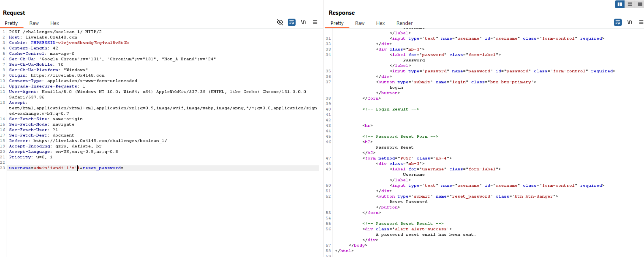The height and width of the screenshot is (257, 644).
Task: Switch to Response Pretty tab
Action: click(x=337, y=23)
